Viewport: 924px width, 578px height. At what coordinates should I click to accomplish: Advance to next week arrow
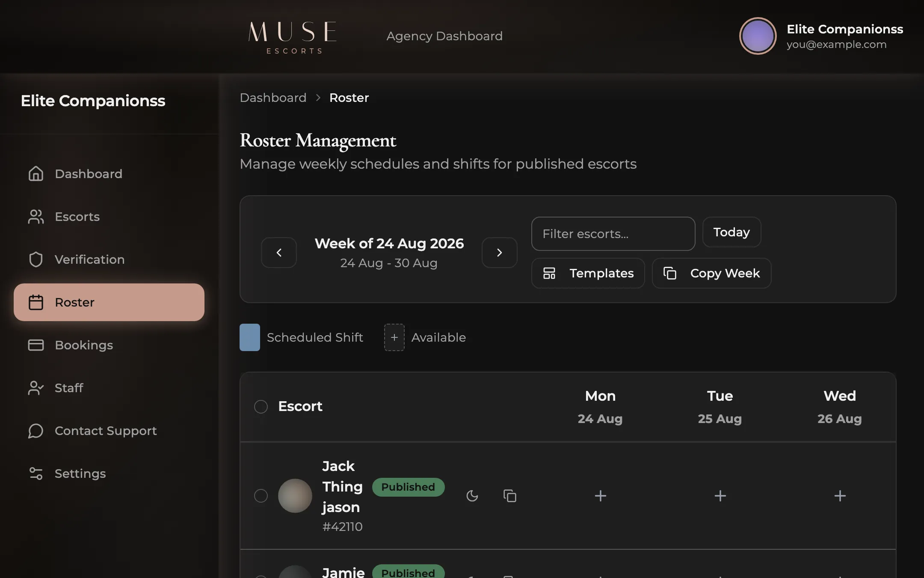tap(499, 253)
